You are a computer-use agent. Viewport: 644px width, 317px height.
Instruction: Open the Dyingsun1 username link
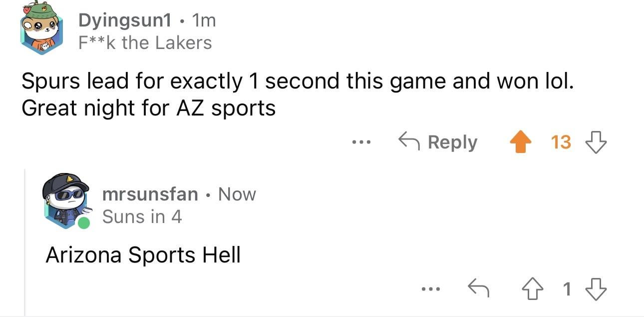[125, 20]
